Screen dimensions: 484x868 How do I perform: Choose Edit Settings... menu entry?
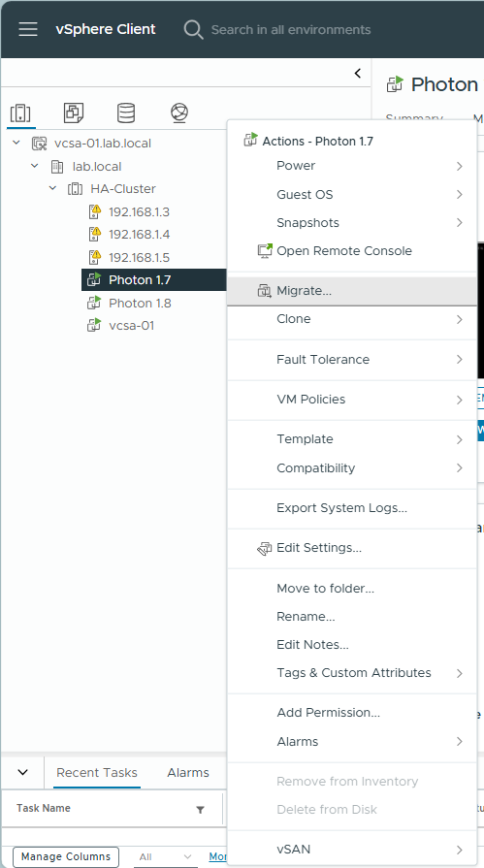(352, 548)
